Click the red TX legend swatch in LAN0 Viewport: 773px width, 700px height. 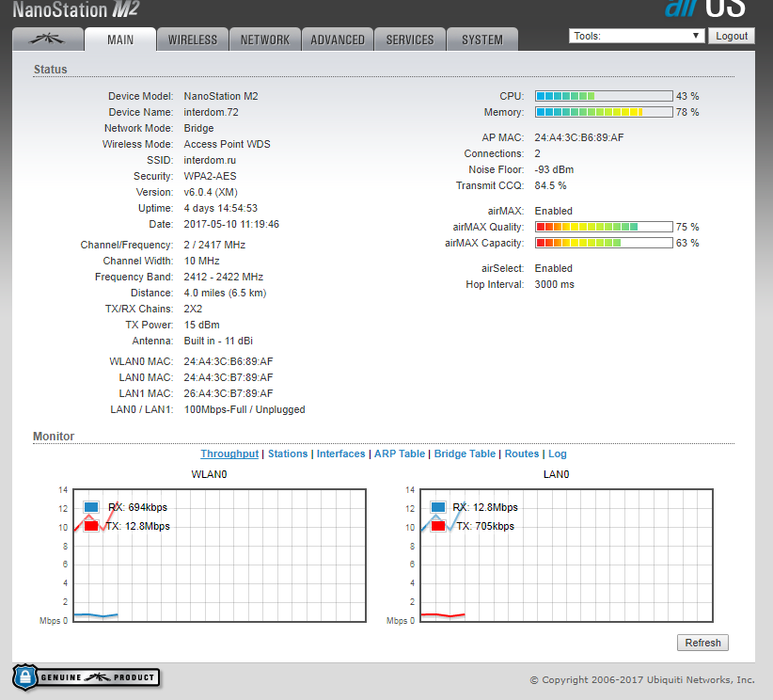438,526
